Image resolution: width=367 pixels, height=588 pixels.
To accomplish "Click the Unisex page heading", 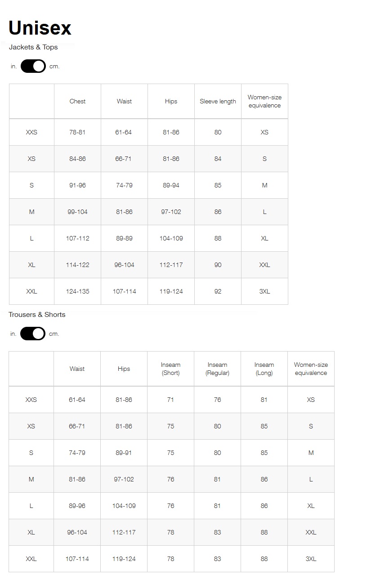I will pyautogui.click(x=40, y=28).
